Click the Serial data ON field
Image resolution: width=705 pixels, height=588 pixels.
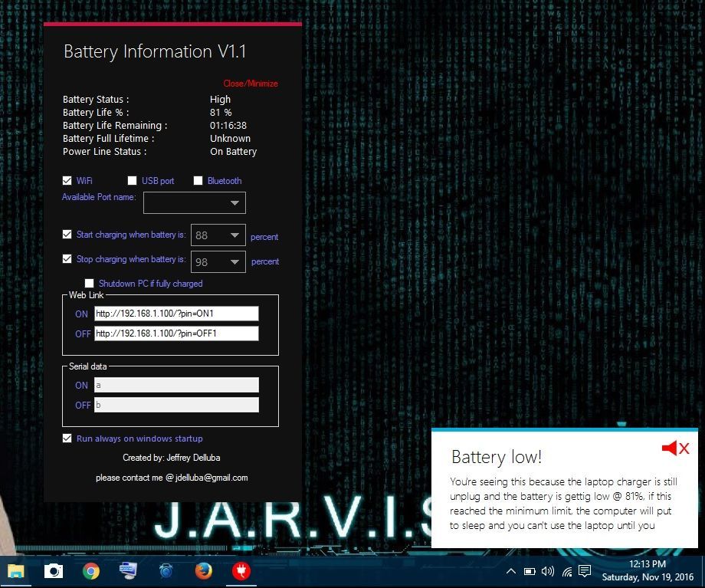click(x=176, y=385)
